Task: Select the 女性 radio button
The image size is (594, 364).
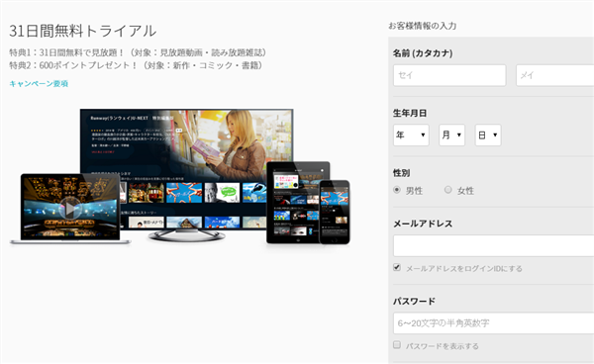Action: [x=448, y=190]
